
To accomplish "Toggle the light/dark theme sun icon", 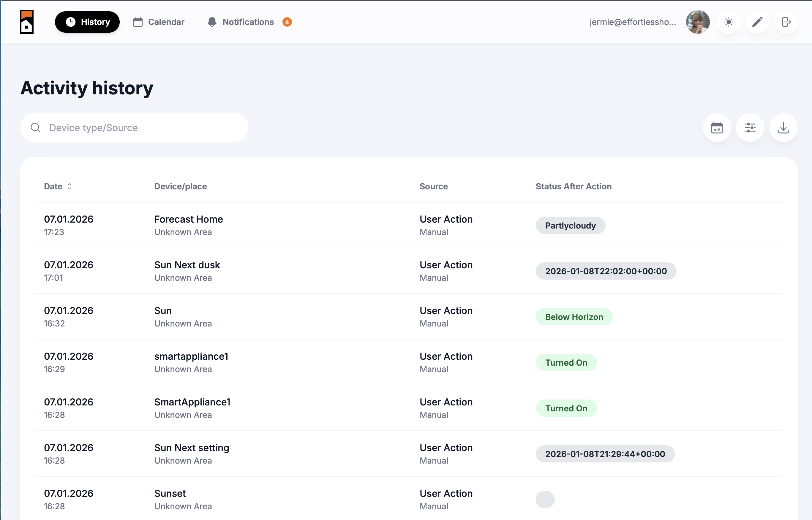I will [729, 22].
